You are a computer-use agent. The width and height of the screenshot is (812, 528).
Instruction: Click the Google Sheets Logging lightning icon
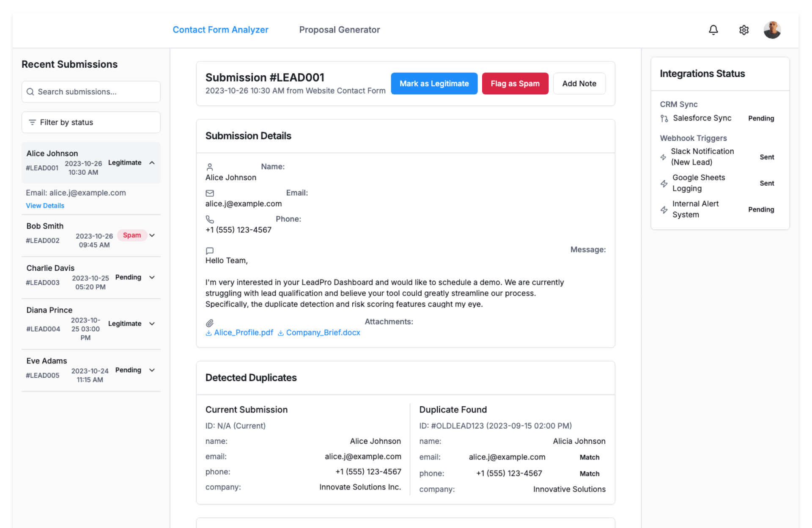click(664, 183)
